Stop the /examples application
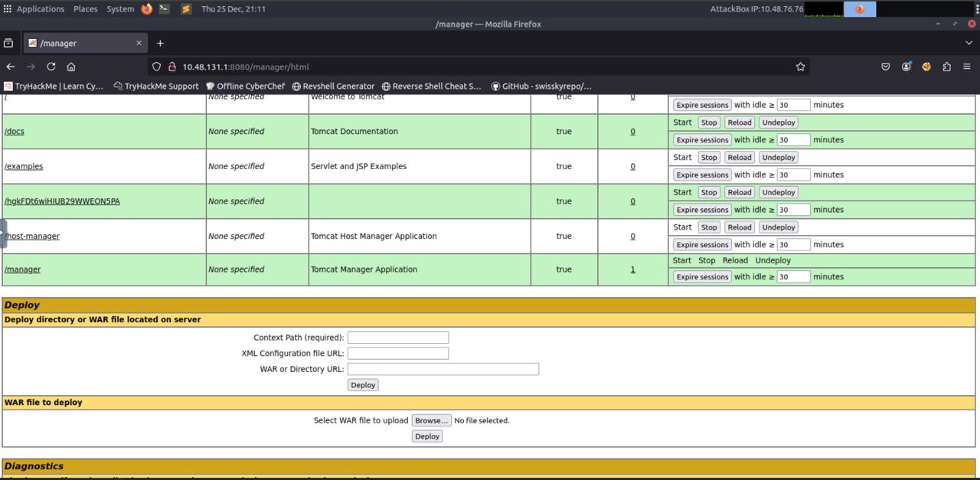Screen dimensions: 980x480 point(709,158)
